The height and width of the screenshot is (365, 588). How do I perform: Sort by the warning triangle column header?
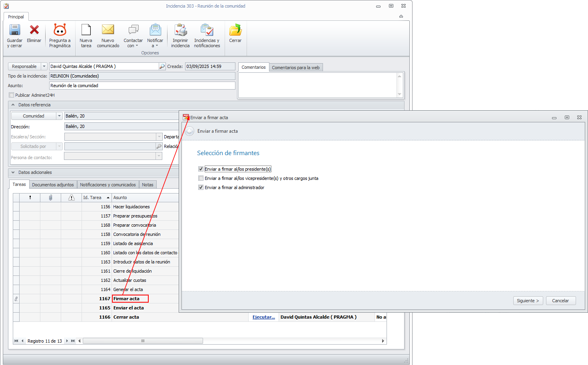[72, 197]
